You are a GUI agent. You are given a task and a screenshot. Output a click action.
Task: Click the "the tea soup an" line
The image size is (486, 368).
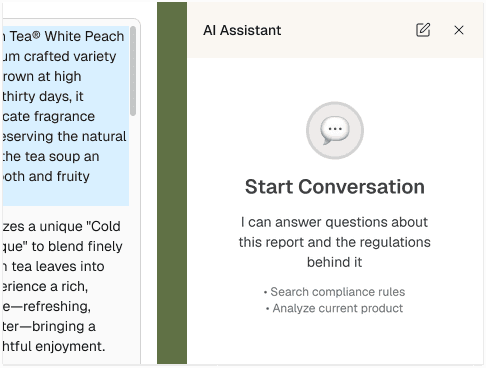click(51, 156)
